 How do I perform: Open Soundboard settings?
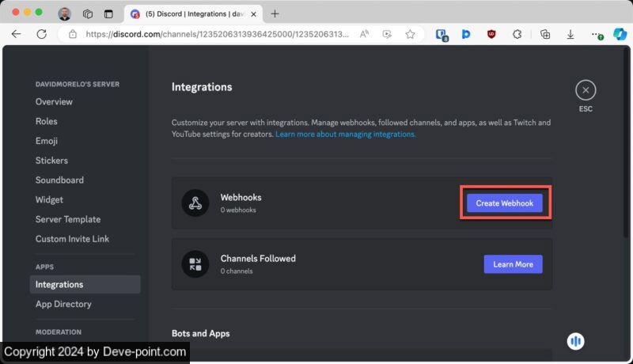coord(59,180)
